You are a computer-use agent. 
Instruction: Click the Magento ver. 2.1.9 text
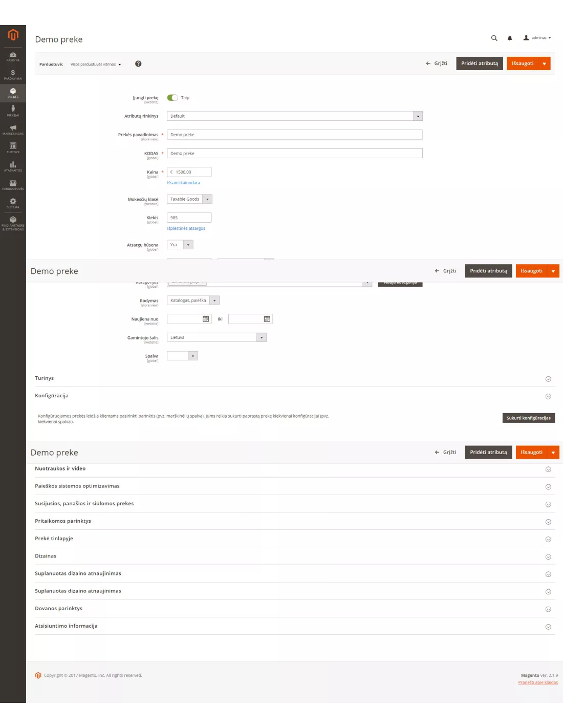tap(539, 675)
